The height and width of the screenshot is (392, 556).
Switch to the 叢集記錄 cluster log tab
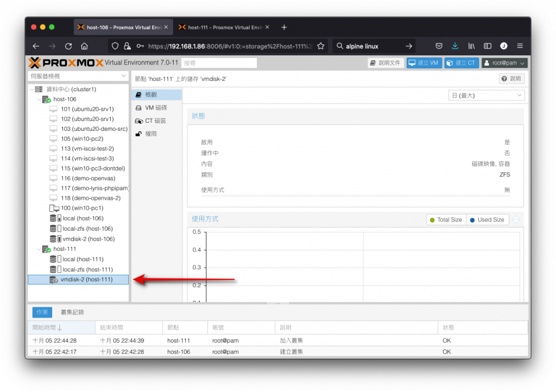point(72,312)
